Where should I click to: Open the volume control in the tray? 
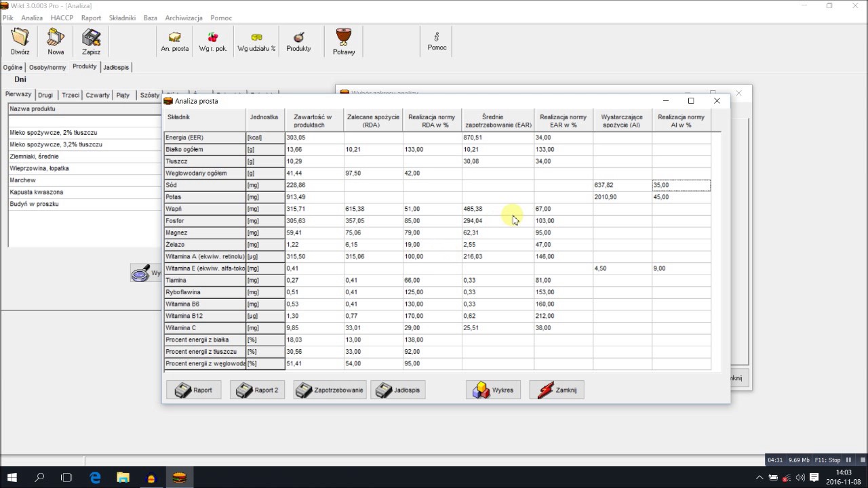click(x=800, y=477)
